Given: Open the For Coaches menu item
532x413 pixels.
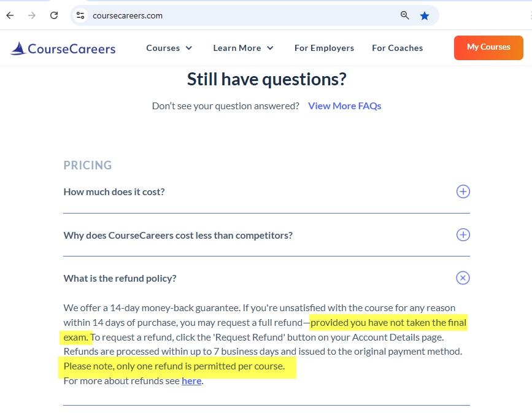Looking at the screenshot, I should click(x=397, y=48).
